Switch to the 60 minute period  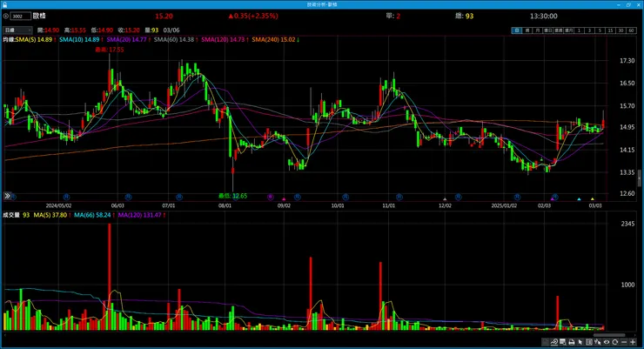coord(631,30)
